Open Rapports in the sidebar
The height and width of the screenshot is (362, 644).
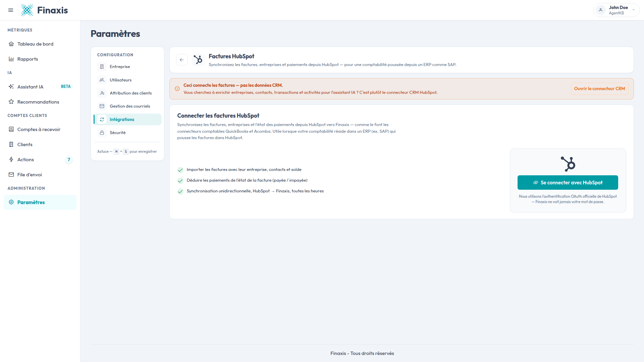(x=40, y=59)
